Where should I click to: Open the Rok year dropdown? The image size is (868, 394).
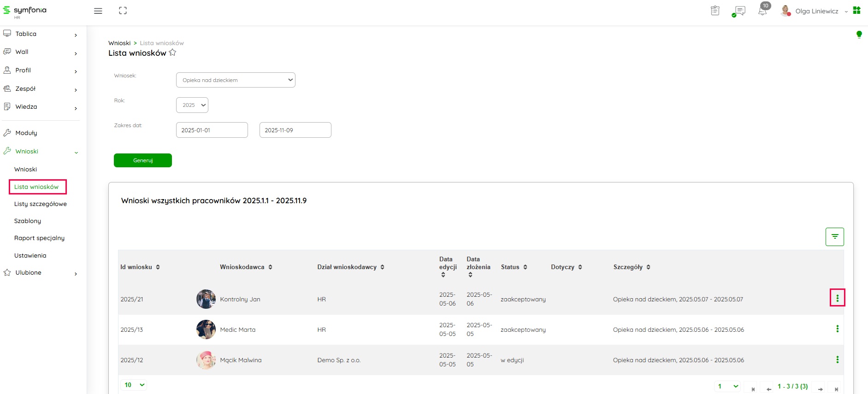(x=192, y=105)
